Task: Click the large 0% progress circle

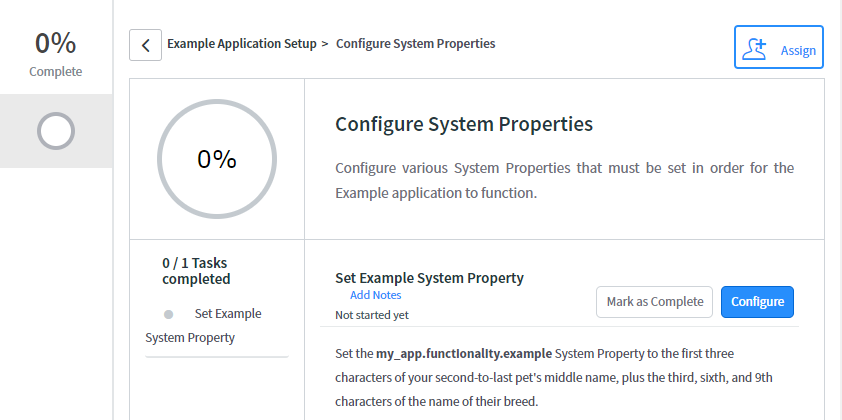Action: coord(216,160)
